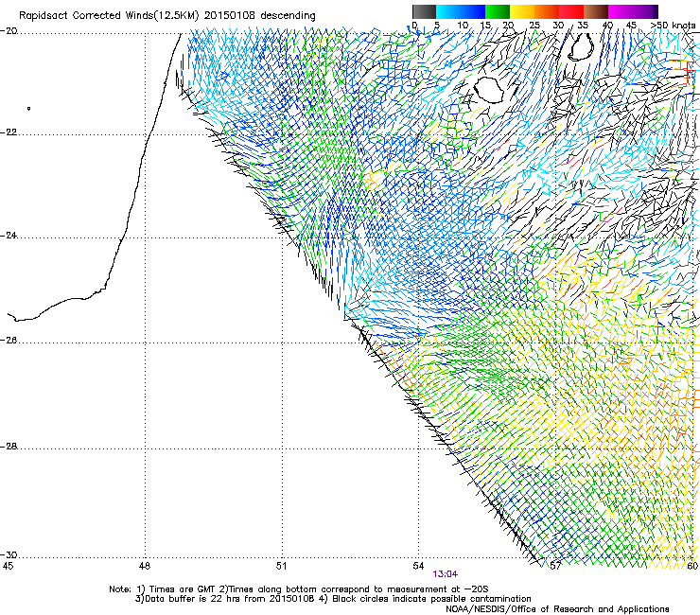Click the green 15-20 knots legend swatch

498,11
